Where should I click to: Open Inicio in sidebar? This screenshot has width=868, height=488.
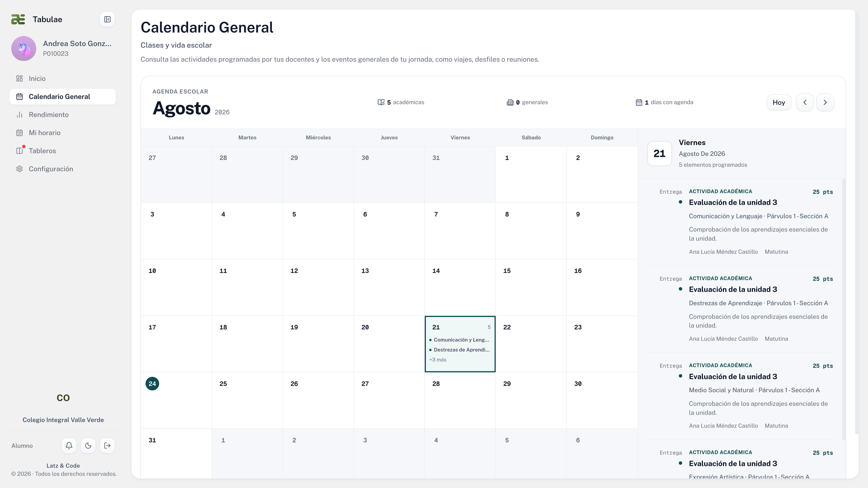click(63, 79)
